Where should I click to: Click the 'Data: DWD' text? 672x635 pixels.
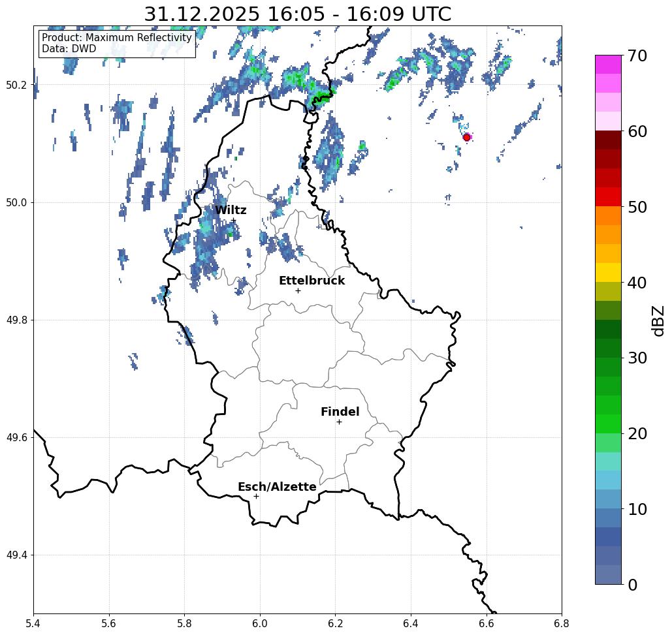click(x=69, y=49)
